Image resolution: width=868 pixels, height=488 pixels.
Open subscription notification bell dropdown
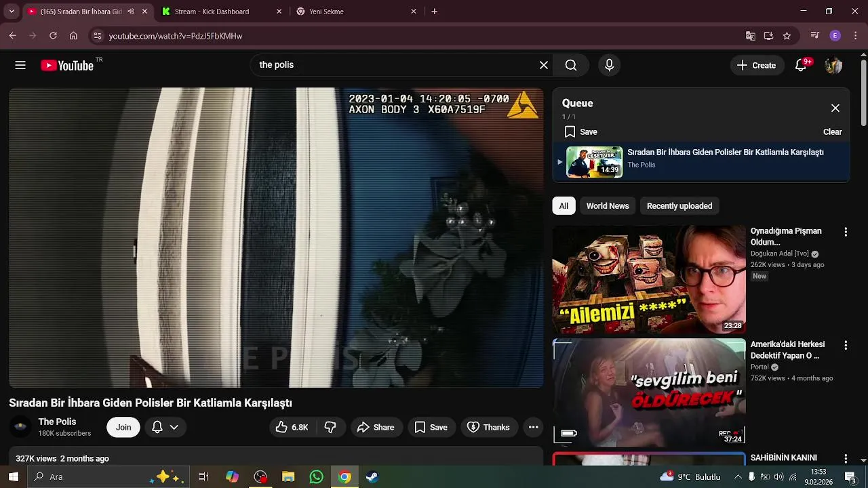tap(165, 427)
